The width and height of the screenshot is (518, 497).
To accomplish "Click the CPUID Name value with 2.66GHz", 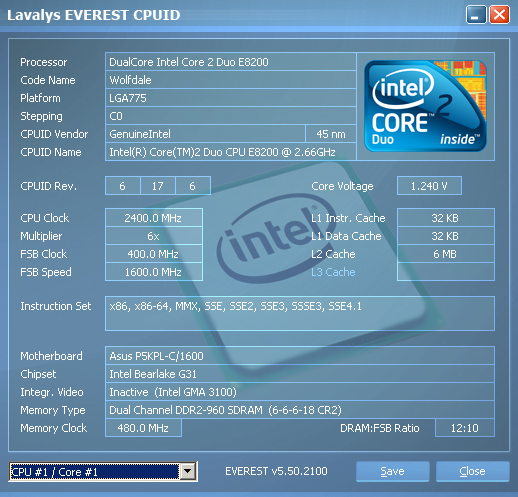I will 231,152.
